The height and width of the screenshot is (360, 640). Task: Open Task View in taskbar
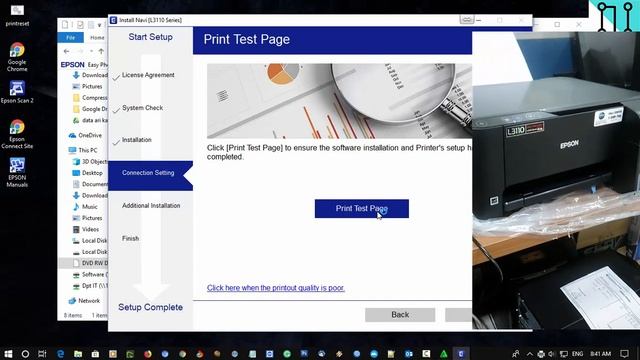[42, 354]
